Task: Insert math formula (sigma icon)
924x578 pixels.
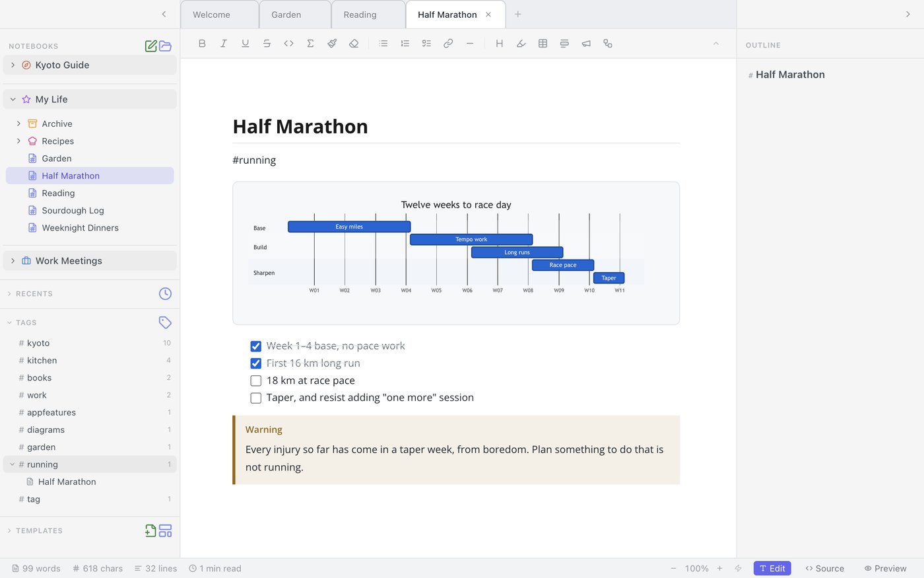Action: pyautogui.click(x=310, y=44)
